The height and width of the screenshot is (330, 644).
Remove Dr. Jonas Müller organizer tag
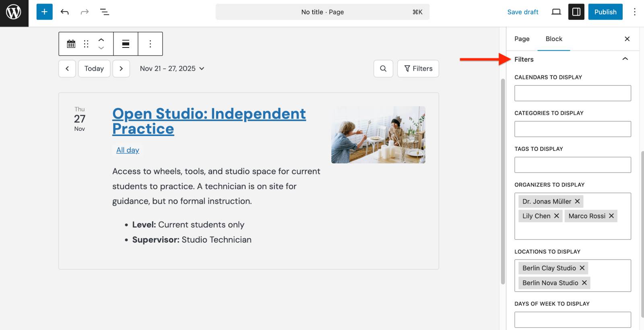click(577, 201)
